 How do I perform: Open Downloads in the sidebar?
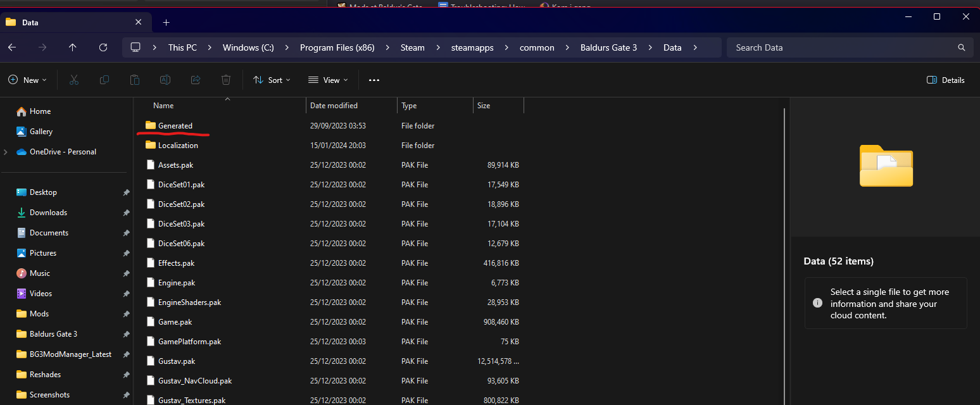[48, 213]
